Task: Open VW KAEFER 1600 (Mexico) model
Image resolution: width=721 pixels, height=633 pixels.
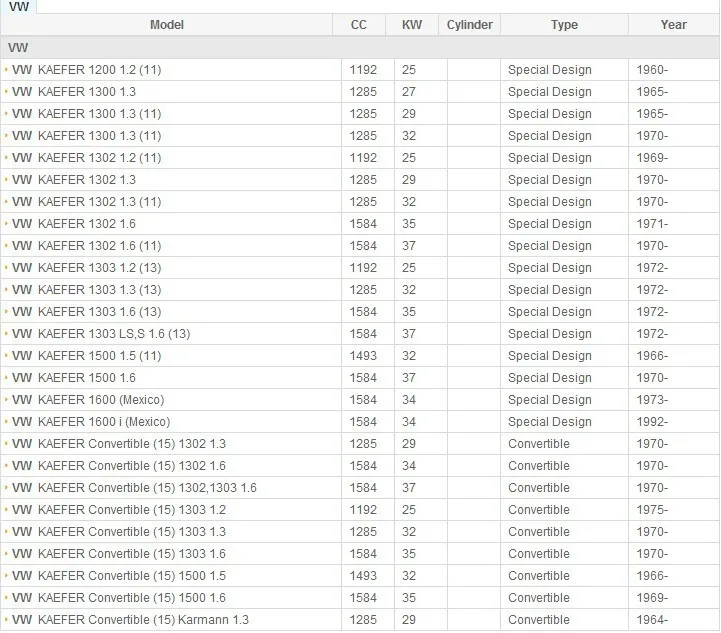Action: click(88, 399)
